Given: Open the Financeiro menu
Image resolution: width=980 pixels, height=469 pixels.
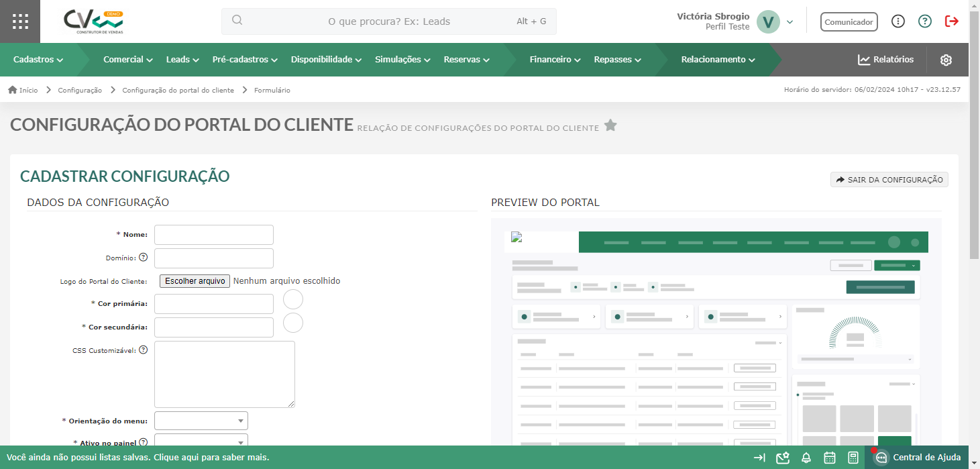Looking at the screenshot, I should coord(555,60).
